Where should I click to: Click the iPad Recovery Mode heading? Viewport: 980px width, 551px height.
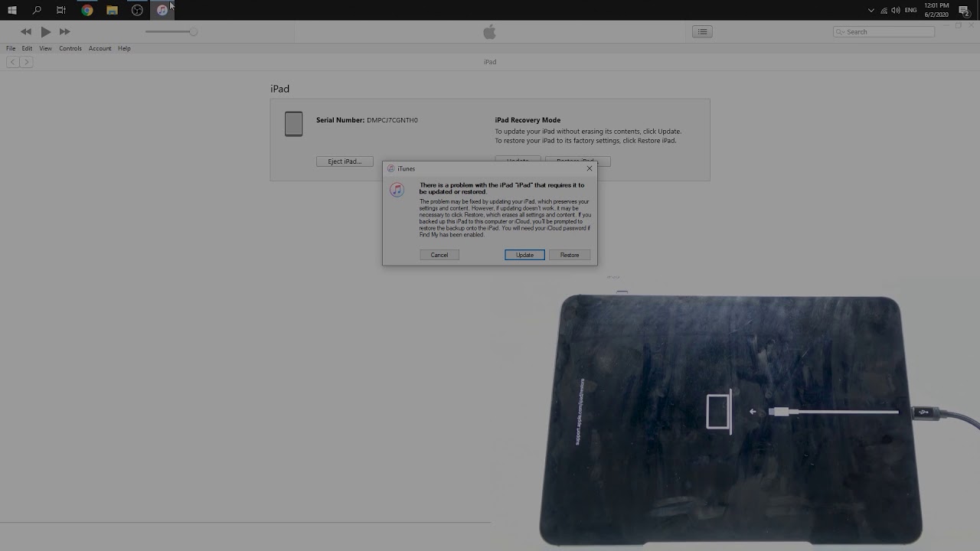528,120
